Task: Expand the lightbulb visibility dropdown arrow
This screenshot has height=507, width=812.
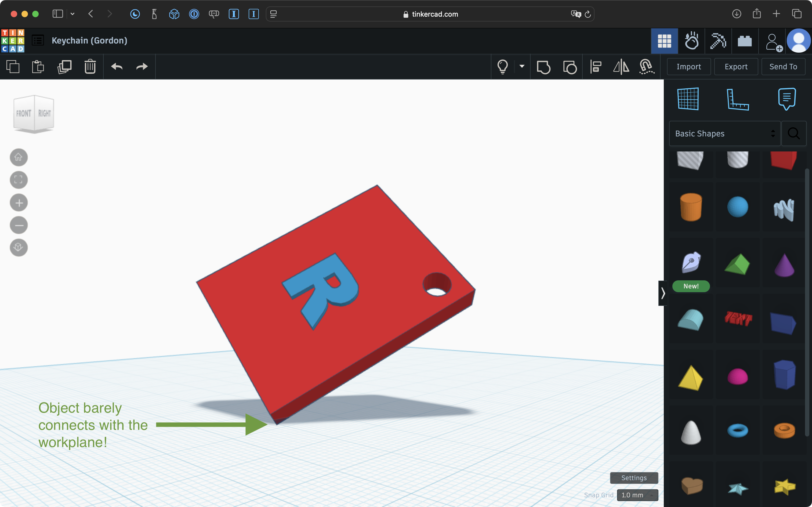Action: 522,66
